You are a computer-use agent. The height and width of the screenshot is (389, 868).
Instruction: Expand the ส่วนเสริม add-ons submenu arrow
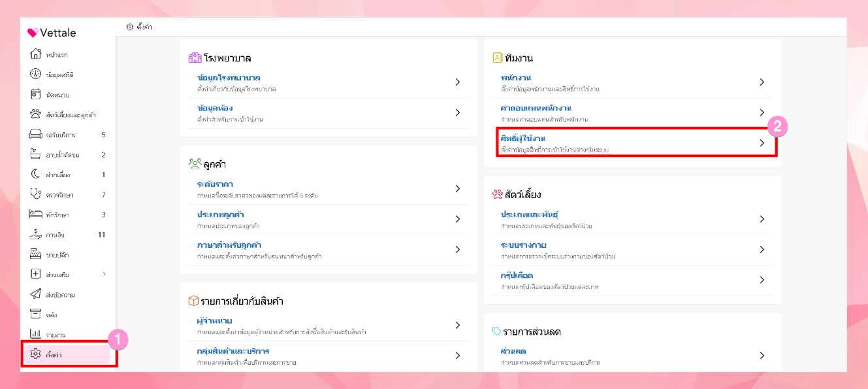(104, 274)
